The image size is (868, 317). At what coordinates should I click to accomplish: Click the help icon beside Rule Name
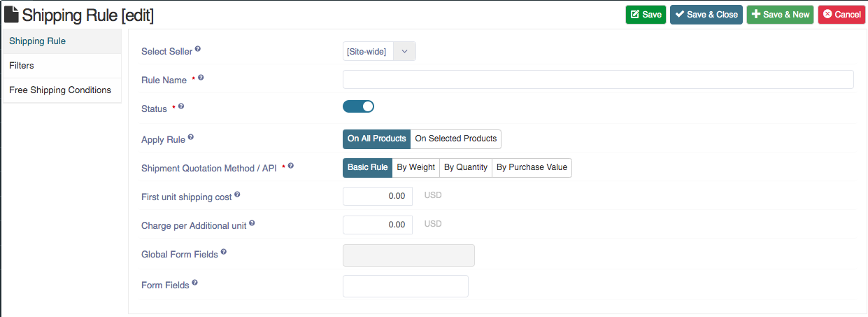pyautogui.click(x=201, y=78)
